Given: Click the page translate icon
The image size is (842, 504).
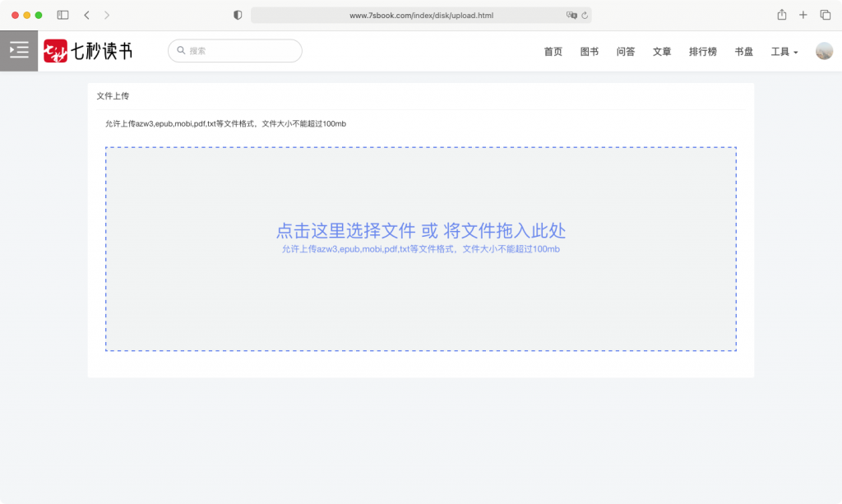Looking at the screenshot, I should pyautogui.click(x=571, y=15).
